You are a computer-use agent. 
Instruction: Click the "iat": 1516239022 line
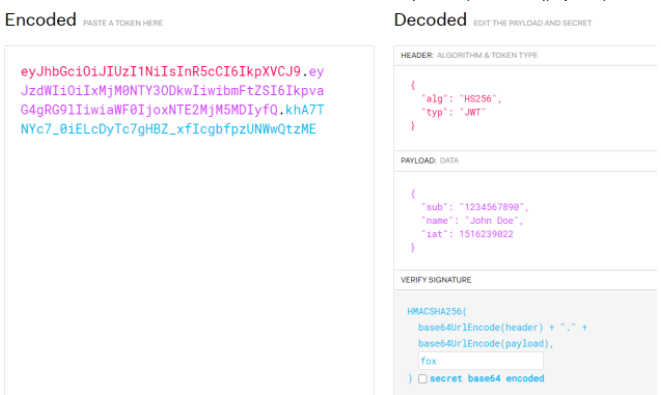[x=467, y=234]
